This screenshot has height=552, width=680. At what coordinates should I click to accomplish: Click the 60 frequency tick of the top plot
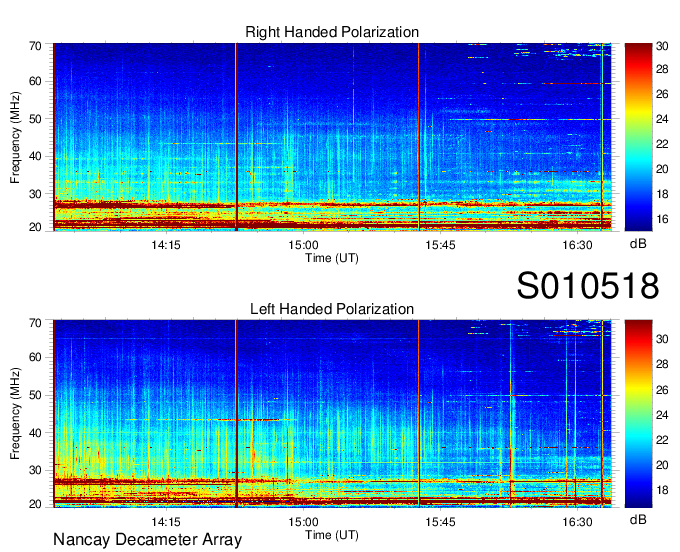(x=35, y=81)
